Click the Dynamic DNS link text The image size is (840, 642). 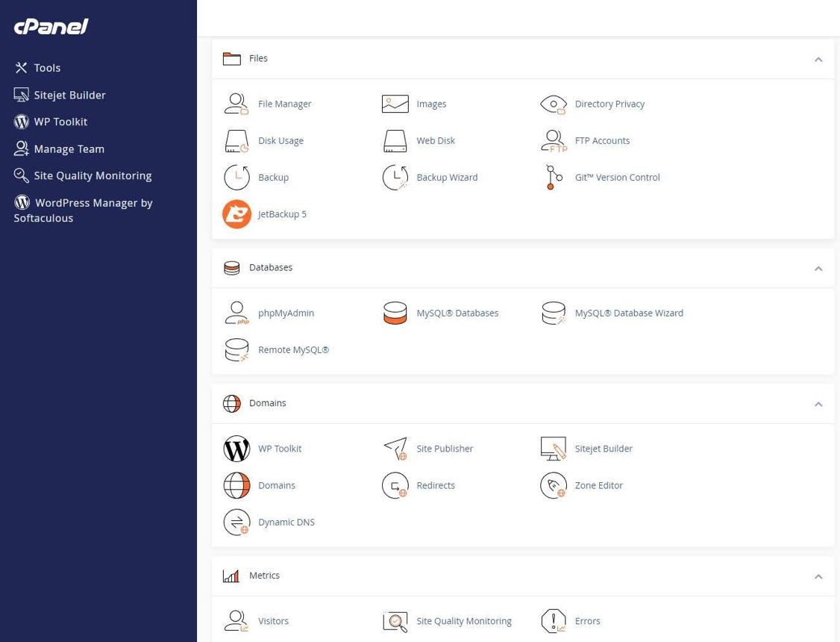tap(286, 523)
